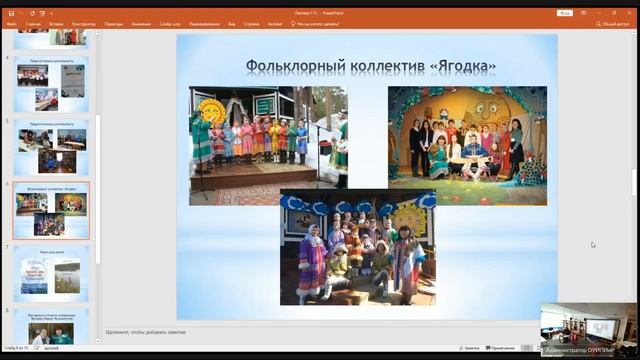Viewport: 640px width, 360px height.
Task: Click the Администратор ОУИПИиР video participant tile
Action: point(588,330)
